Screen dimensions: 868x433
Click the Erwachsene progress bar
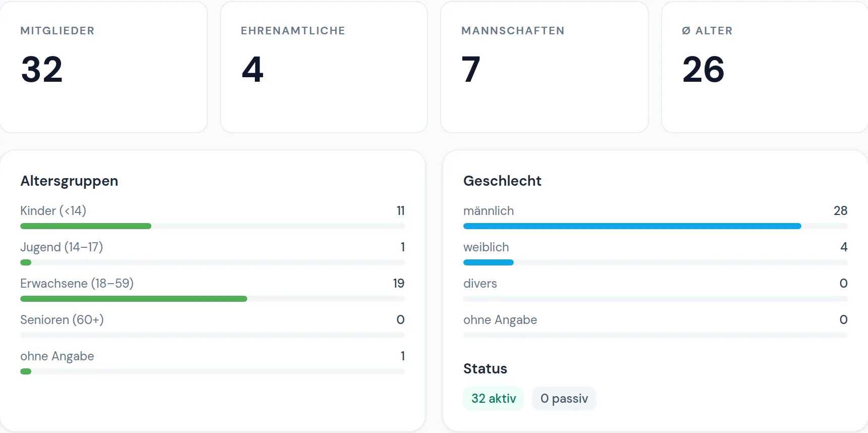[x=212, y=299]
